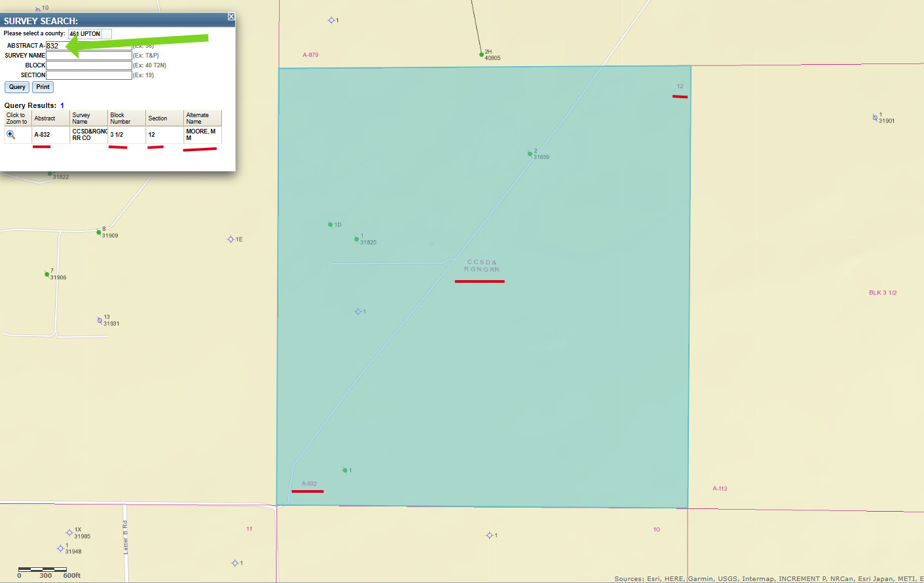Click the 1D well marker
The width and height of the screenshot is (924, 583).
click(x=330, y=224)
